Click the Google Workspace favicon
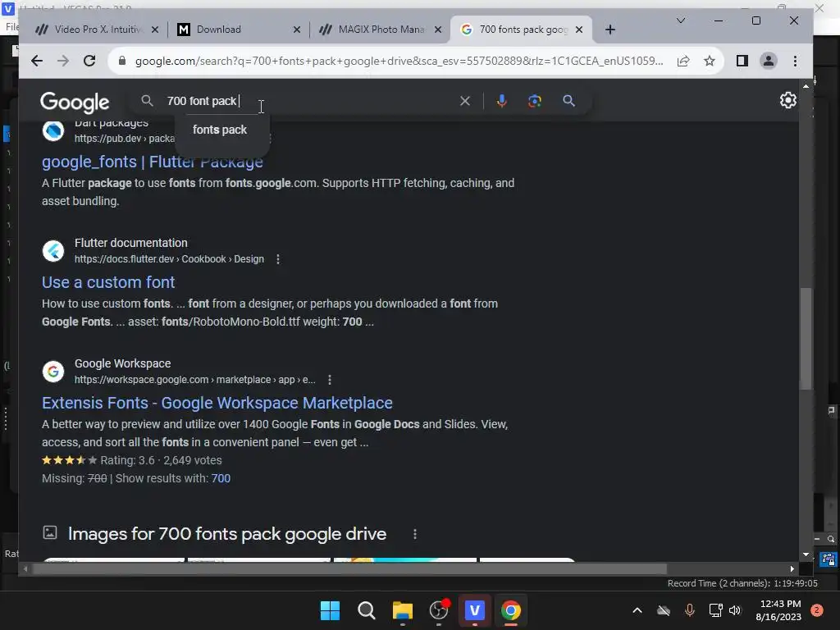Screen dimensions: 840x630 (x=53, y=372)
